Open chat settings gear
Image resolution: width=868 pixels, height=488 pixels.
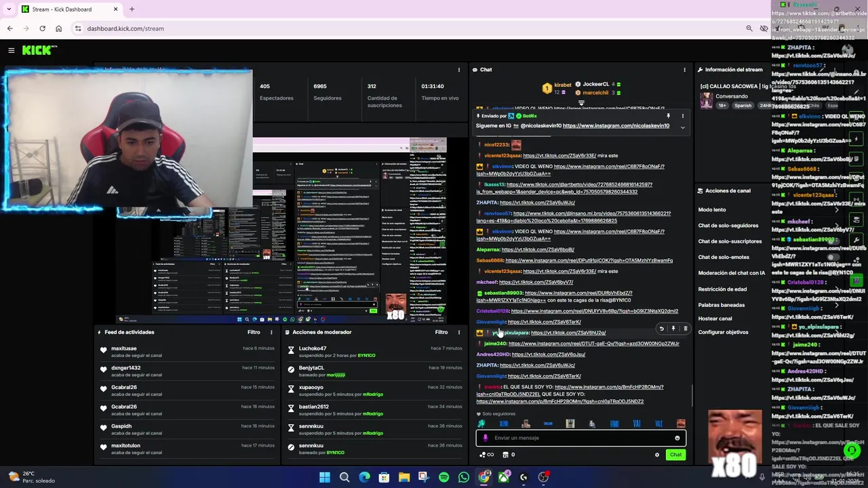[656, 455]
